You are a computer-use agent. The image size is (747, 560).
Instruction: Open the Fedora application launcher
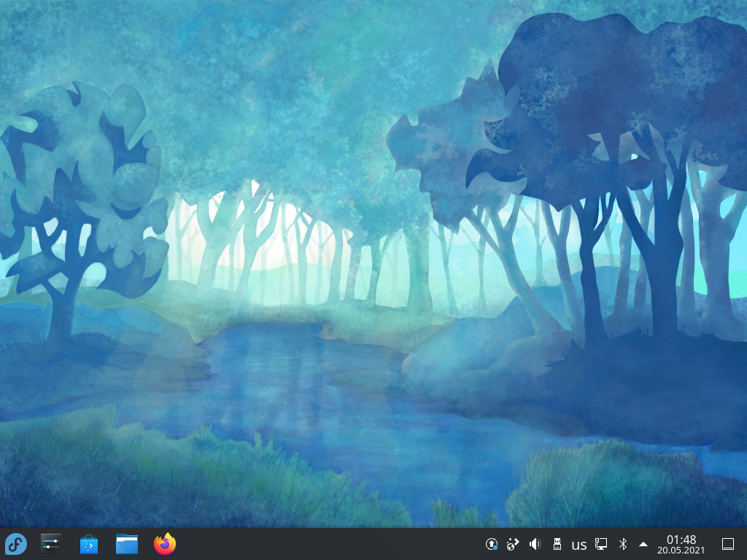click(16, 544)
